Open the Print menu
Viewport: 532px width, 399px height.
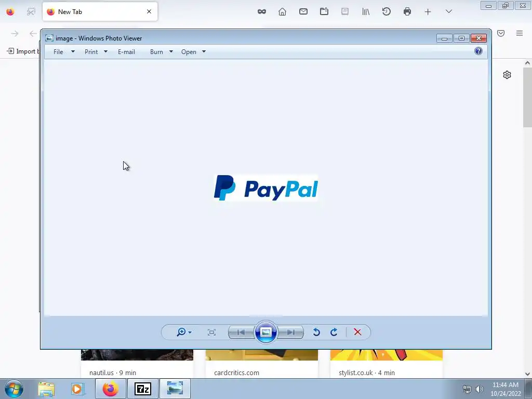(91, 52)
